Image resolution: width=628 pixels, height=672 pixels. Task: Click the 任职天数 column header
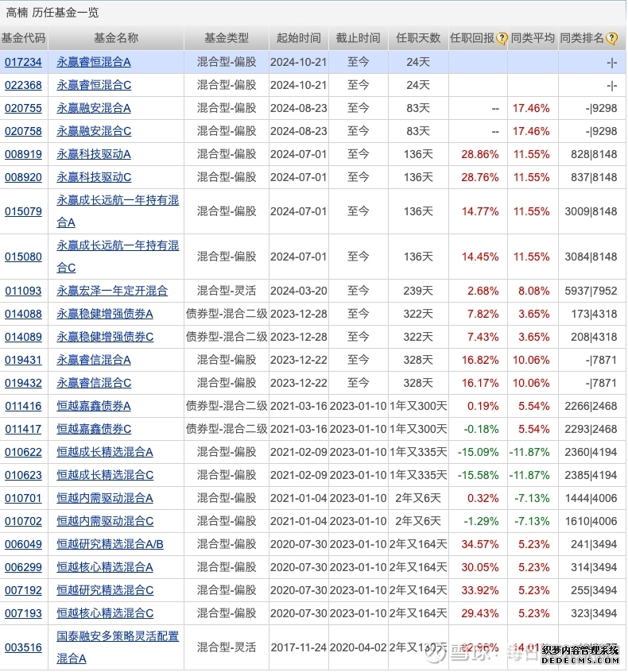pyautogui.click(x=418, y=39)
